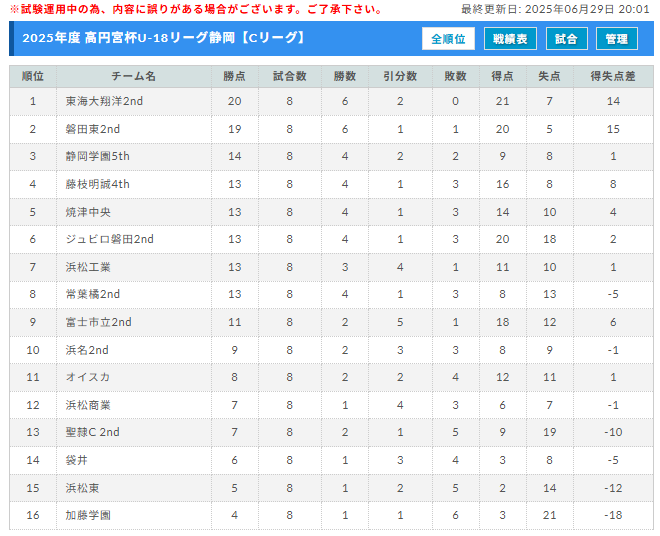660x536 pixels.
Task: Click the 順位 column header
Action: (x=33, y=76)
